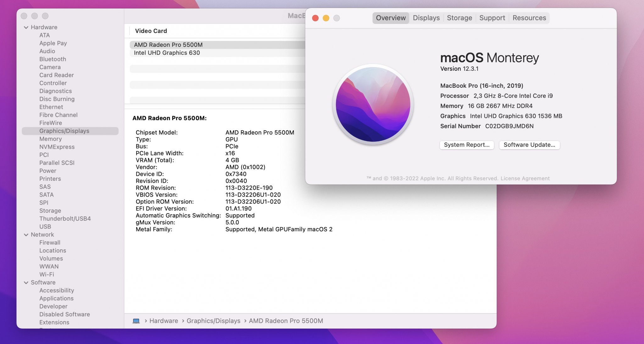Open Diagnostics in the sidebar
Screen dimensions: 644x344
pyautogui.click(x=56, y=91)
